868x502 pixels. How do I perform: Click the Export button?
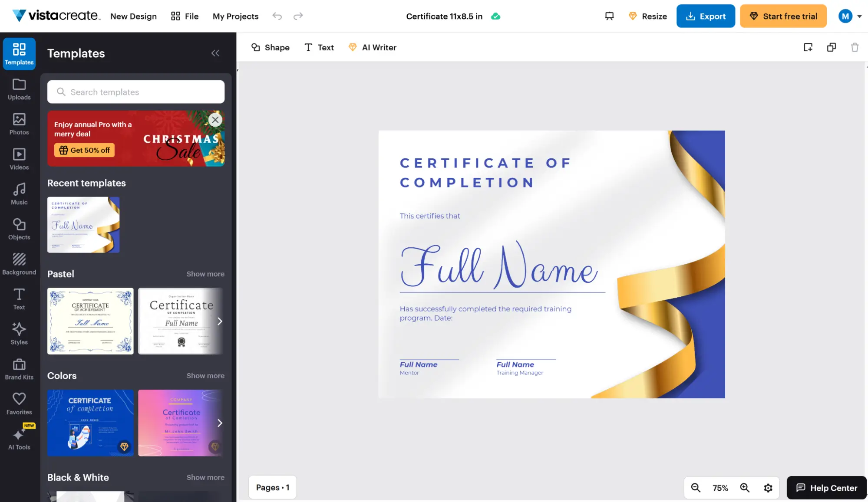[705, 16]
